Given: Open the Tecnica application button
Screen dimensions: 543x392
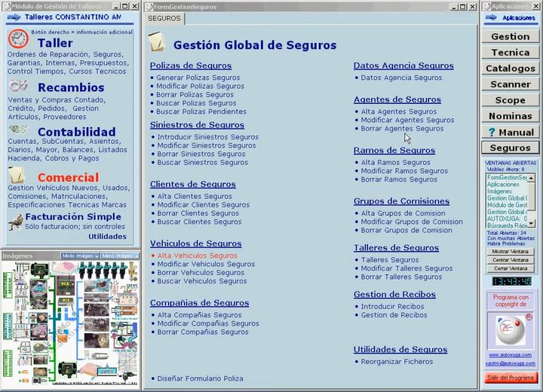Looking at the screenshot, I should (x=510, y=52).
